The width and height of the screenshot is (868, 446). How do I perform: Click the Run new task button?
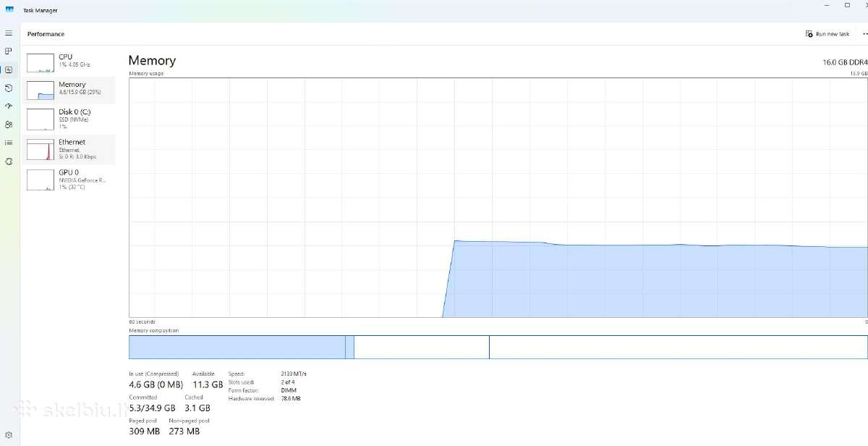pos(827,34)
